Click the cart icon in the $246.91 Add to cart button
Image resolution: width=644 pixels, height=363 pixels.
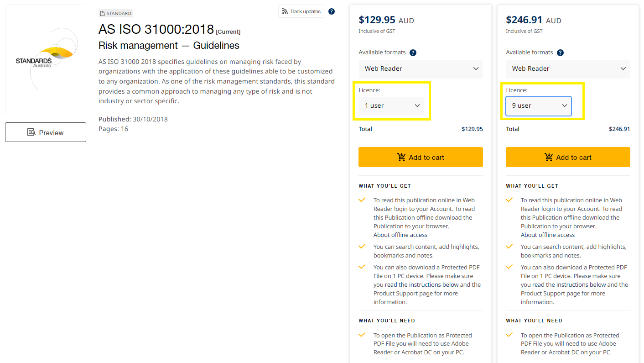549,157
